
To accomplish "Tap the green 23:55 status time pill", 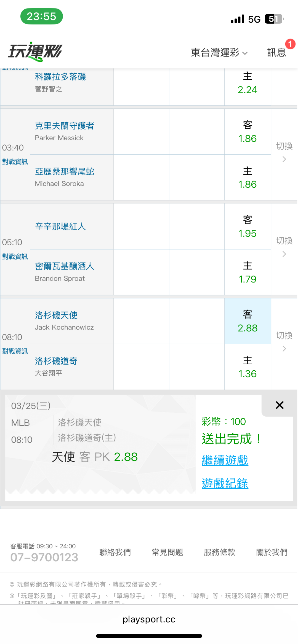I will coord(42,17).
